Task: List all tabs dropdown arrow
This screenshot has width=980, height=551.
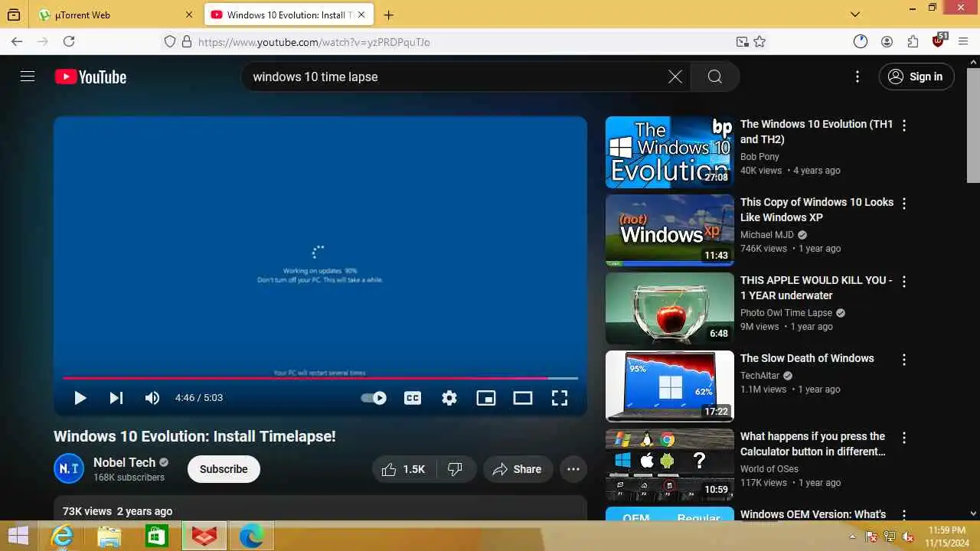Action: coord(855,15)
